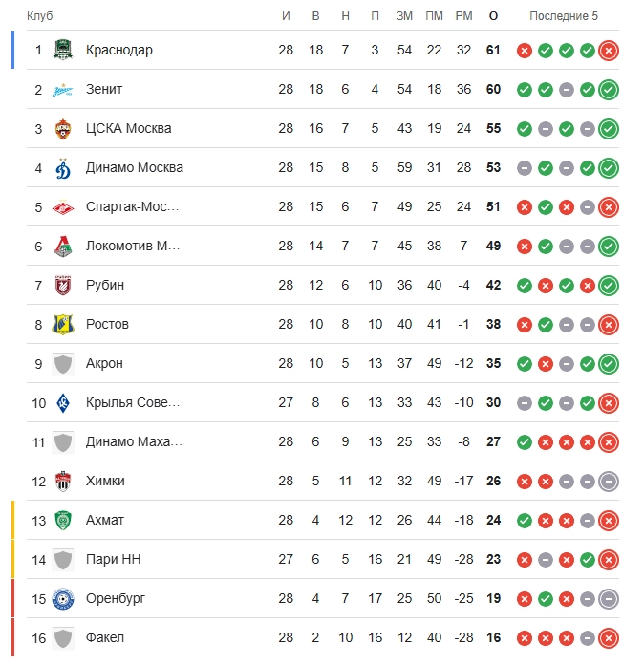
Task: Open the Факел team name link
Action: tap(105, 638)
